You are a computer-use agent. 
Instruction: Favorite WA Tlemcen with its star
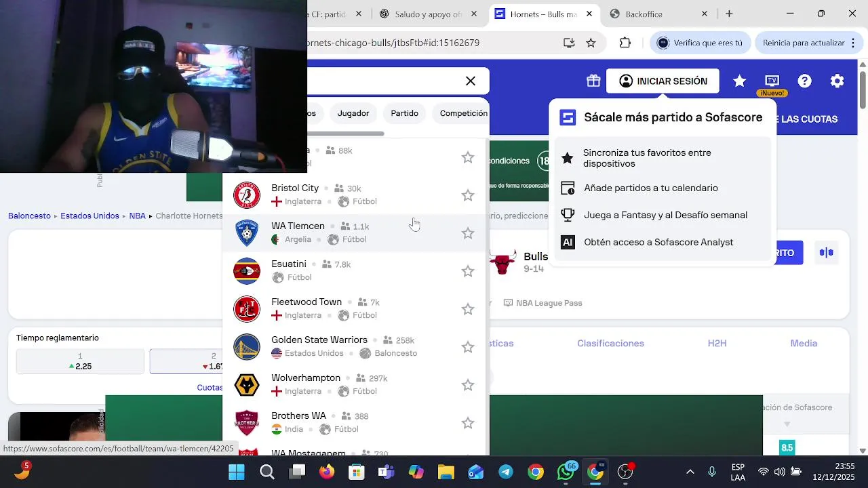(468, 233)
